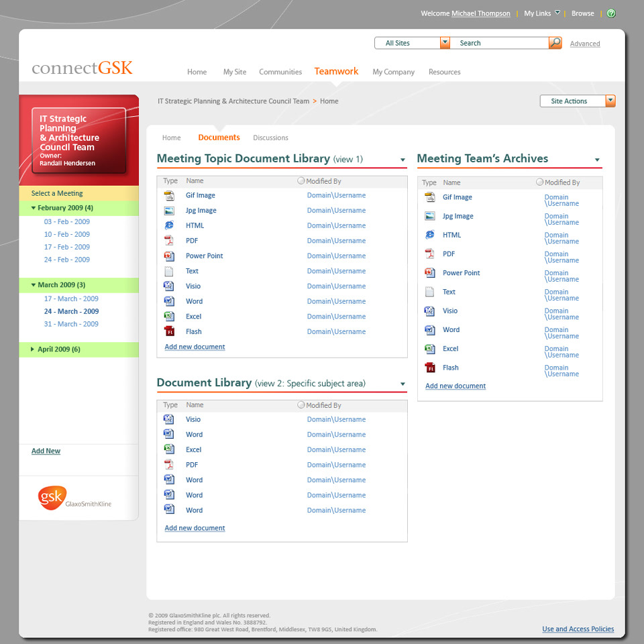Click Visio file icon in Meeting Topic Library
Viewport: 644px width, 644px height.
169,286
